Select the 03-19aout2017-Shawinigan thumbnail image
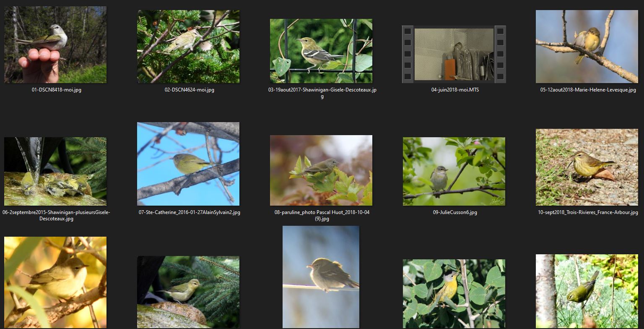This screenshot has width=644, height=329. [321, 51]
